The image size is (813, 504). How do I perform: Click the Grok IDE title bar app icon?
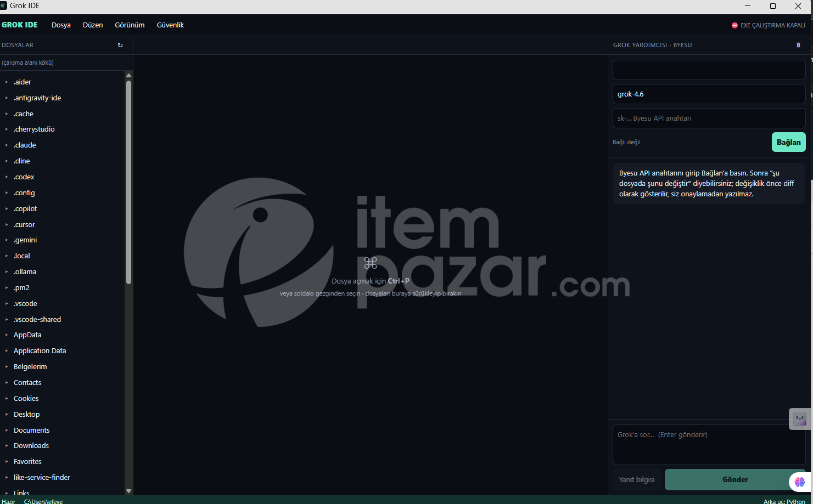[x=3, y=5]
